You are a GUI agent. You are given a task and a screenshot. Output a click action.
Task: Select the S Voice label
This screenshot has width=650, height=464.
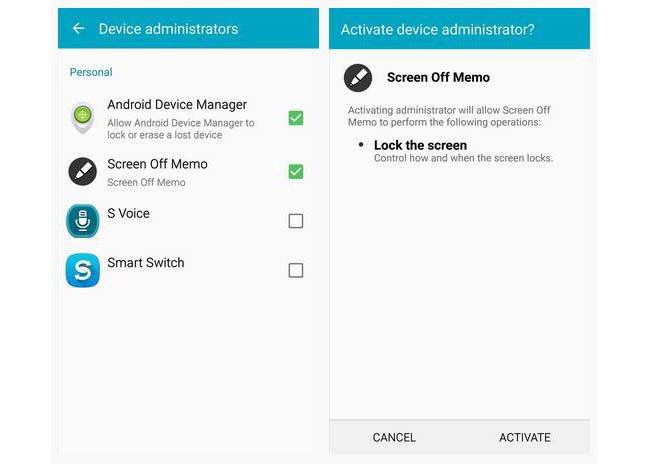point(129,213)
